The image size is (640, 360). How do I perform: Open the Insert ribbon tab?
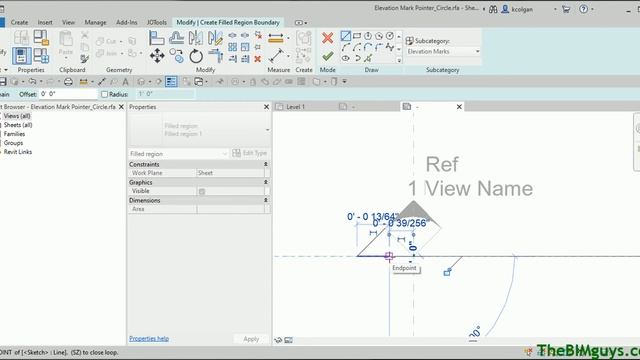coord(45,22)
